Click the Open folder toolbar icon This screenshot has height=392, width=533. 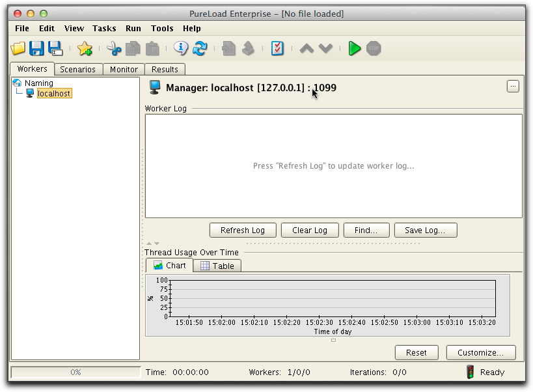pyautogui.click(x=18, y=48)
